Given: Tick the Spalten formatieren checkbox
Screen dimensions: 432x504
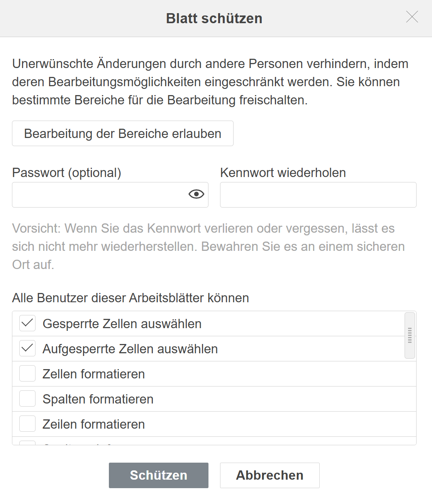Looking at the screenshot, I should tap(27, 398).
